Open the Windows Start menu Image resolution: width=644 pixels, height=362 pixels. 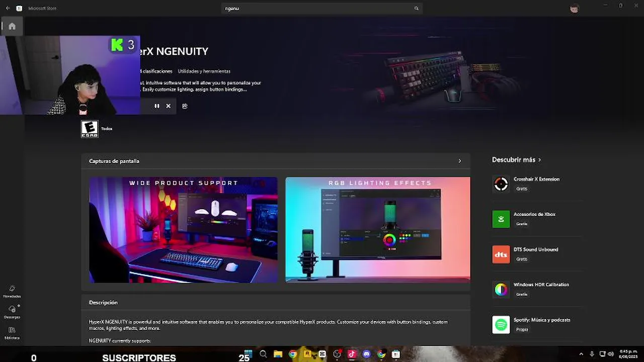[x=248, y=354]
